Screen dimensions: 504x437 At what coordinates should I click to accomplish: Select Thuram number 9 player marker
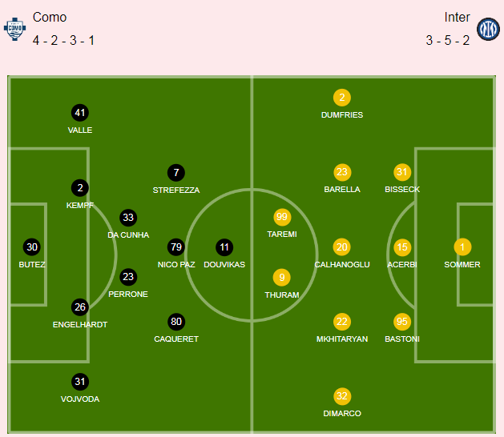click(281, 277)
